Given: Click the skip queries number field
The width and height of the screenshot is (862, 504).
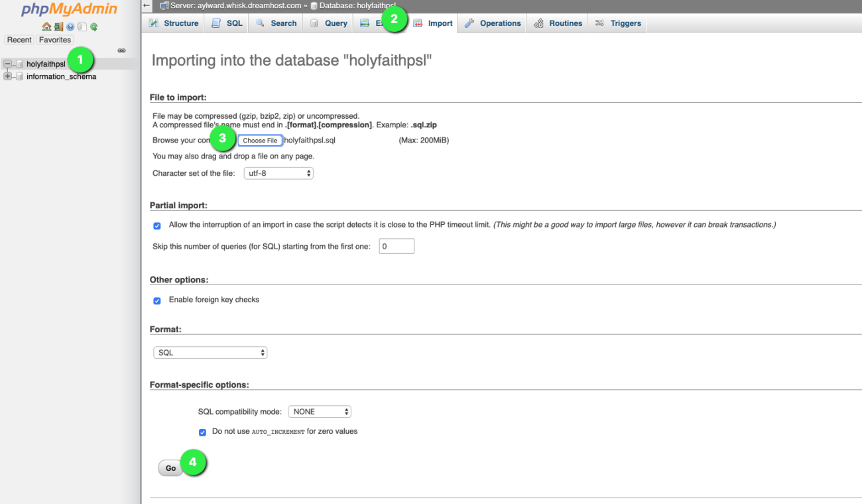Looking at the screenshot, I should (x=396, y=245).
